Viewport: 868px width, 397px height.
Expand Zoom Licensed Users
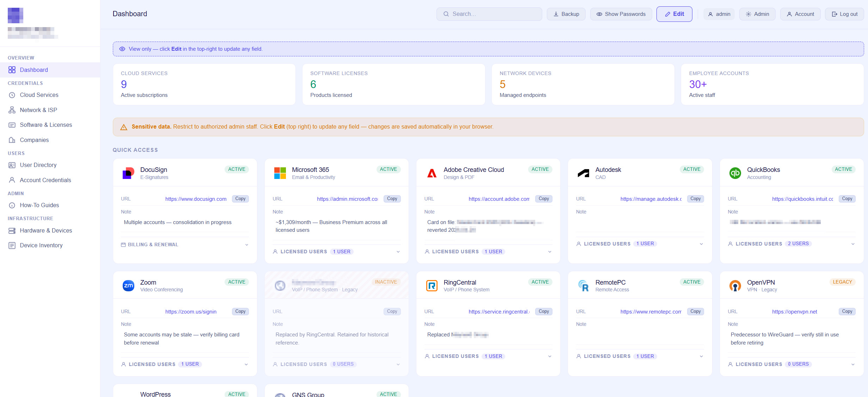point(185,364)
